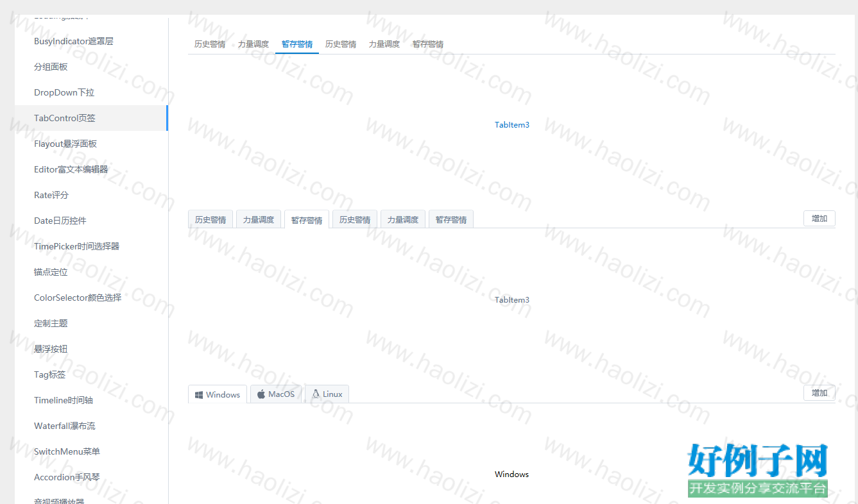
Task: Open the first 历史警情 card-style tab
Action: (210, 219)
